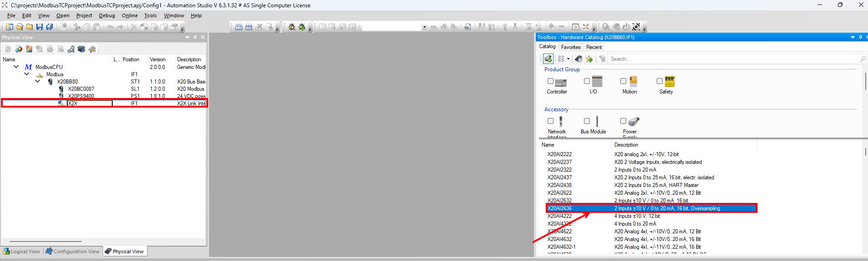Click the yellow bug Debug icon

(292, 27)
